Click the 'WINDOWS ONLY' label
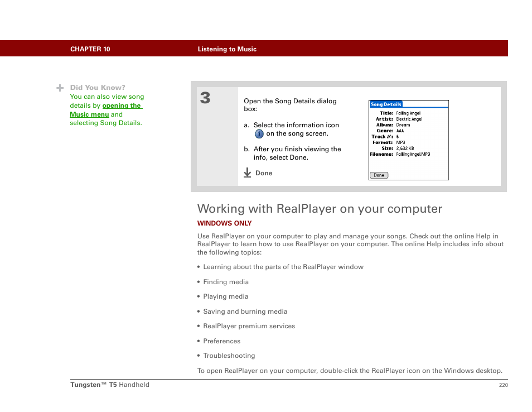This screenshot has width=532, height=412. (224, 223)
